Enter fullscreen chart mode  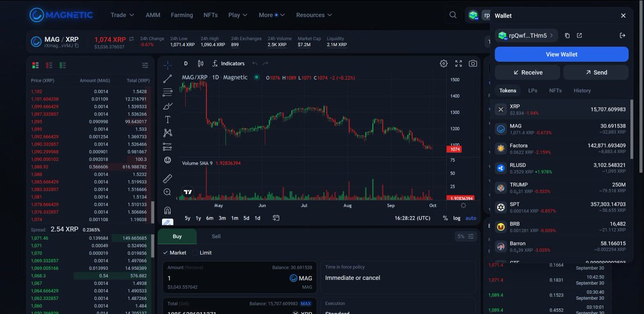(x=458, y=63)
